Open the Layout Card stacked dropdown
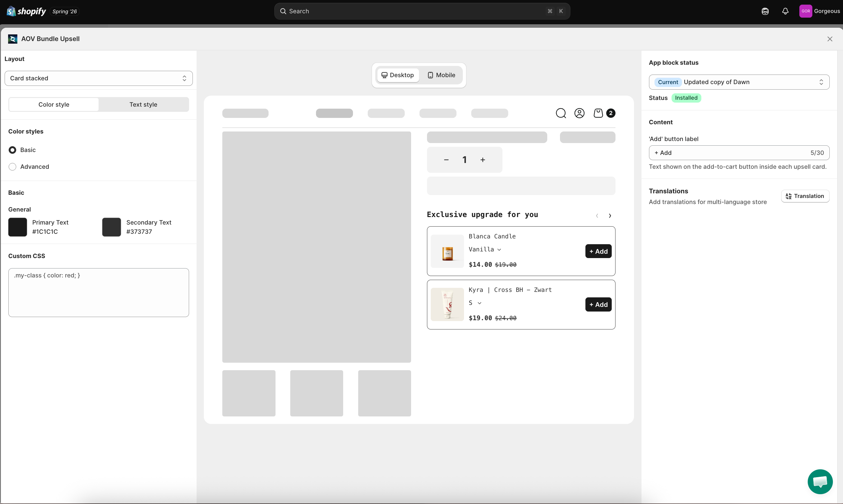Viewport: 843px width, 504px height. tap(99, 78)
